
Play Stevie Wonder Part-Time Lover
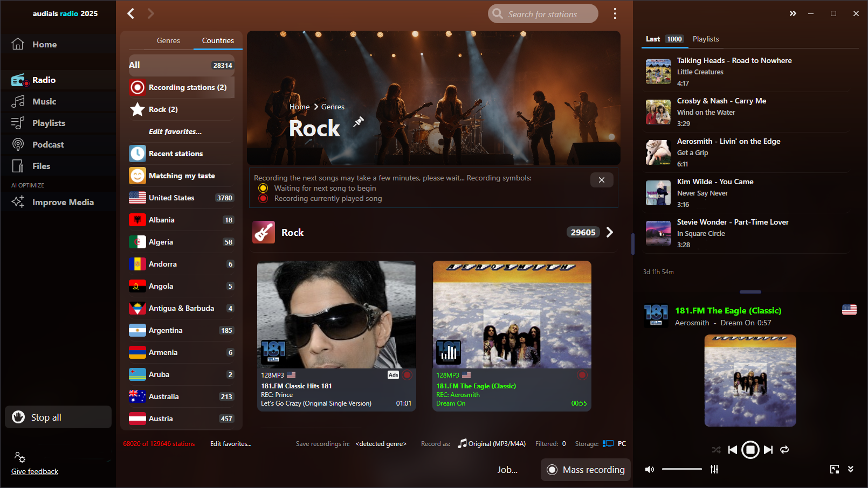(x=745, y=233)
